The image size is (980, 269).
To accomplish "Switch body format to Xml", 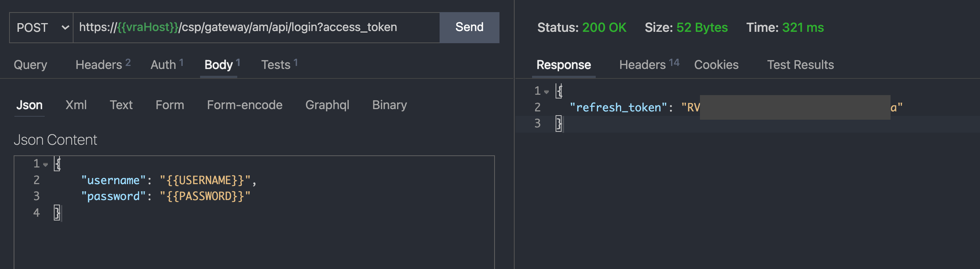I will click(x=76, y=105).
